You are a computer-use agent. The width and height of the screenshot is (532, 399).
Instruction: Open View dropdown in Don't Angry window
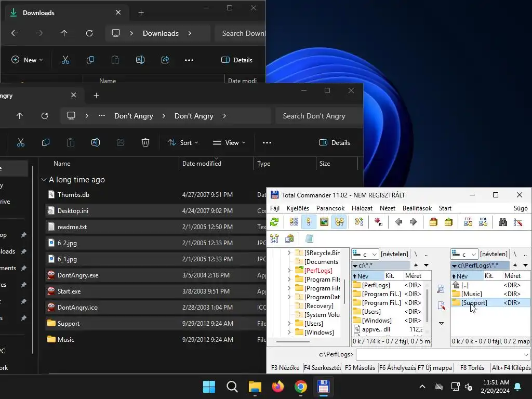point(229,143)
